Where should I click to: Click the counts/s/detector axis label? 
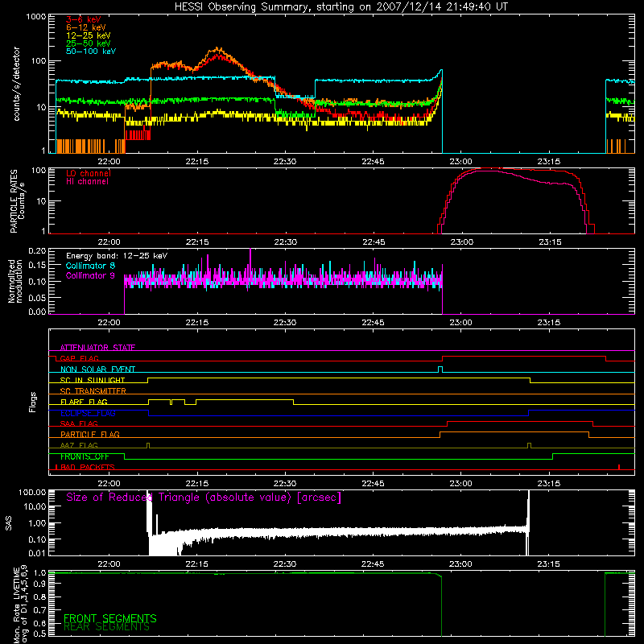click(x=16, y=84)
